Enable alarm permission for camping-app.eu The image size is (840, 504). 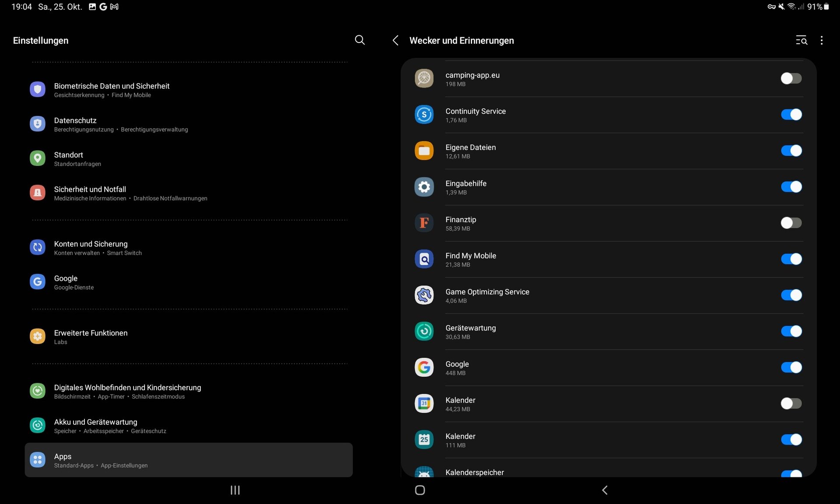(791, 78)
